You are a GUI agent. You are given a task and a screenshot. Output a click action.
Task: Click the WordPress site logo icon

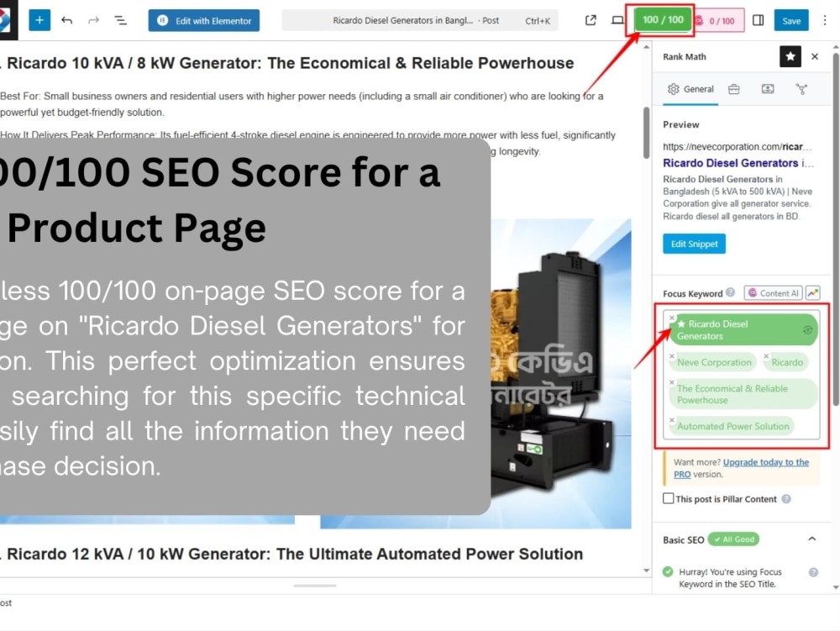tap(7, 20)
